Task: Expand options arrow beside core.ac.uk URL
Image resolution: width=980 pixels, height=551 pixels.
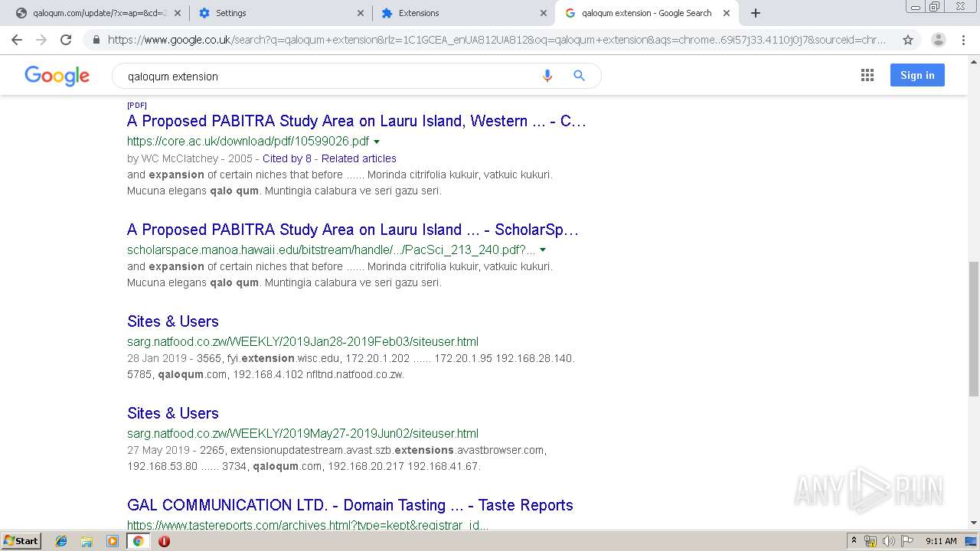Action: click(377, 142)
